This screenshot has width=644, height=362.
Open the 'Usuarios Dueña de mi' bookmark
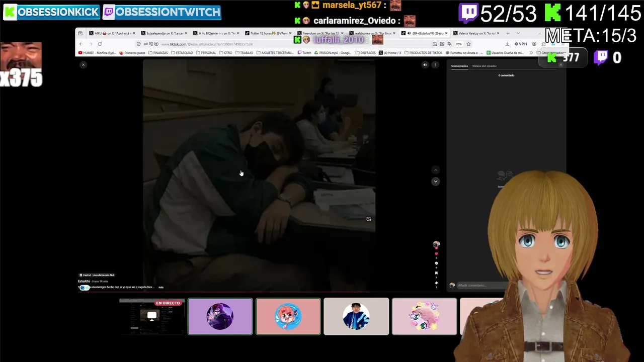pyautogui.click(x=505, y=53)
